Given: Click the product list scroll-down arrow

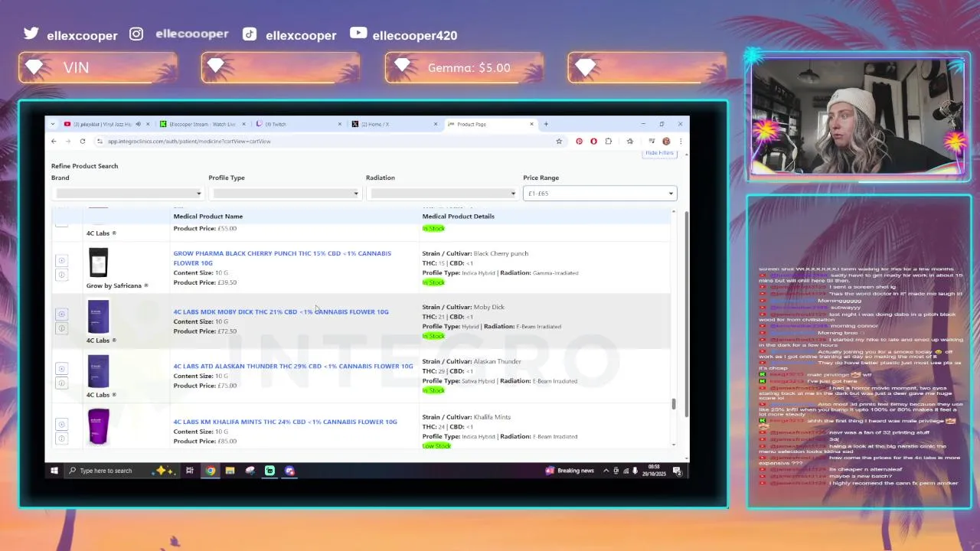Looking at the screenshot, I should click(674, 445).
